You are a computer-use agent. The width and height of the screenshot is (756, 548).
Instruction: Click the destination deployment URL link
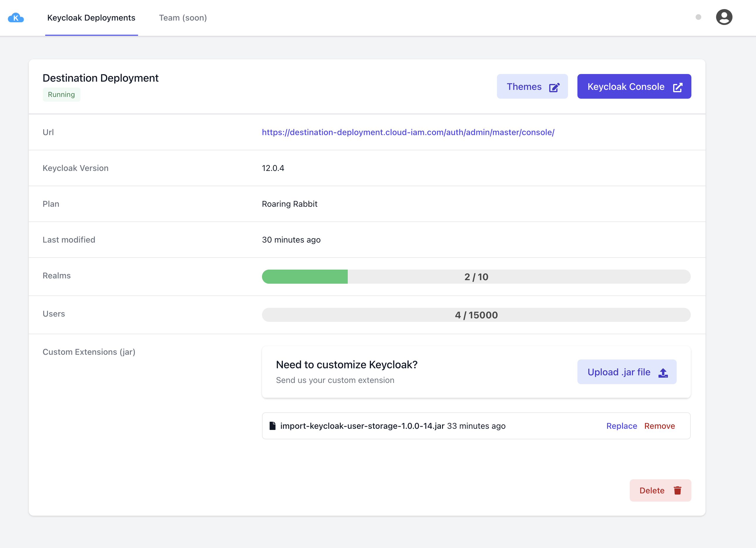[407, 132]
